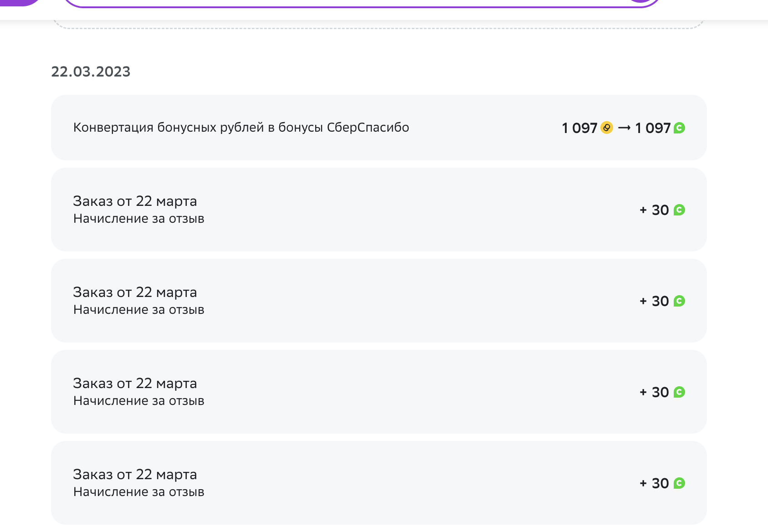Viewport: 768px width, 532px height.
Task: Click the yellow bonus ruble coin icon
Action: pyautogui.click(x=607, y=128)
